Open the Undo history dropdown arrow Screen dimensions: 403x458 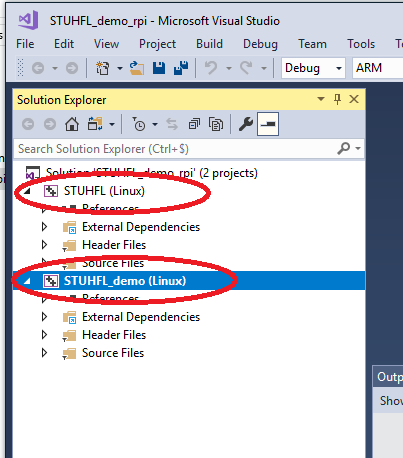[x=229, y=68]
